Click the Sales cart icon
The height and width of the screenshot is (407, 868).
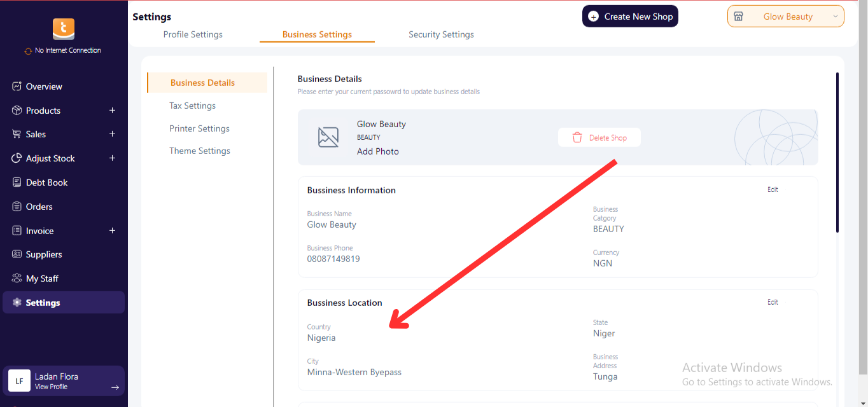pyautogui.click(x=17, y=134)
